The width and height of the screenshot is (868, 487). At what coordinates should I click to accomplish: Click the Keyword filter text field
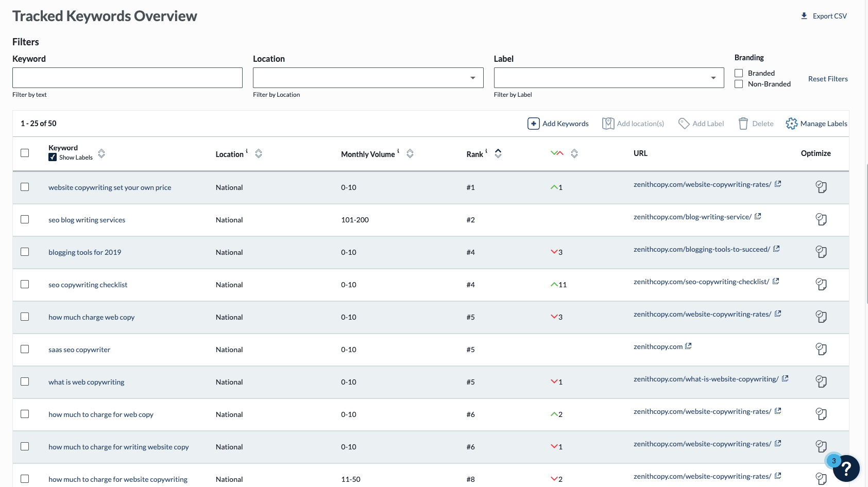pyautogui.click(x=127, y=78)
